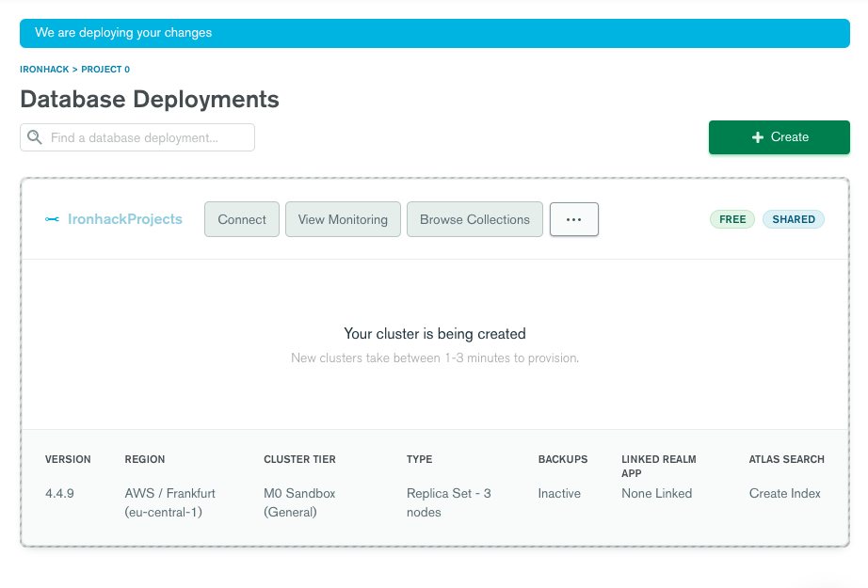The image size is (868, 588).
Task: Navigate to PROJECT 0 breadcrumb link
Action: pos(105,70)
